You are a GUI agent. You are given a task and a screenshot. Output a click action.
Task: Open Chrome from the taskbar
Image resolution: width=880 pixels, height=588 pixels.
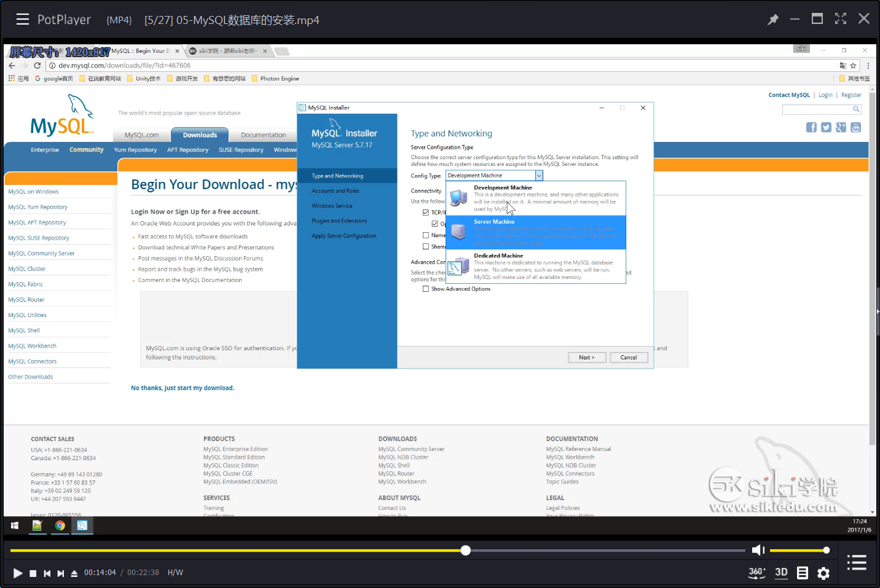coord(60,525)
